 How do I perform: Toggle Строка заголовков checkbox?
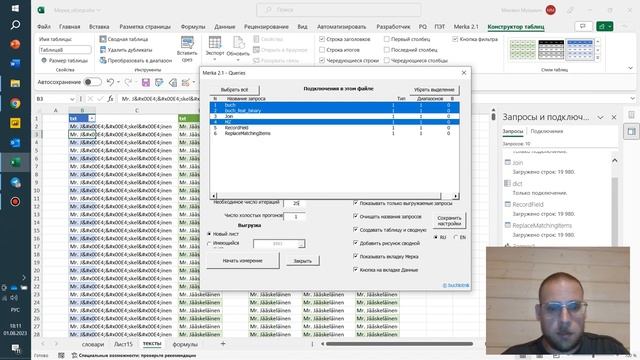[322, 39]
